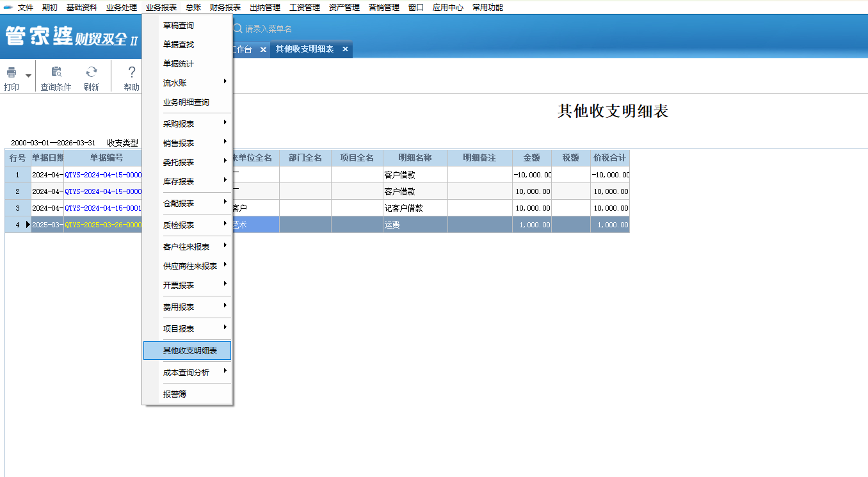
Task: Click the Print toolbar icon
Action: coord(12,72)
